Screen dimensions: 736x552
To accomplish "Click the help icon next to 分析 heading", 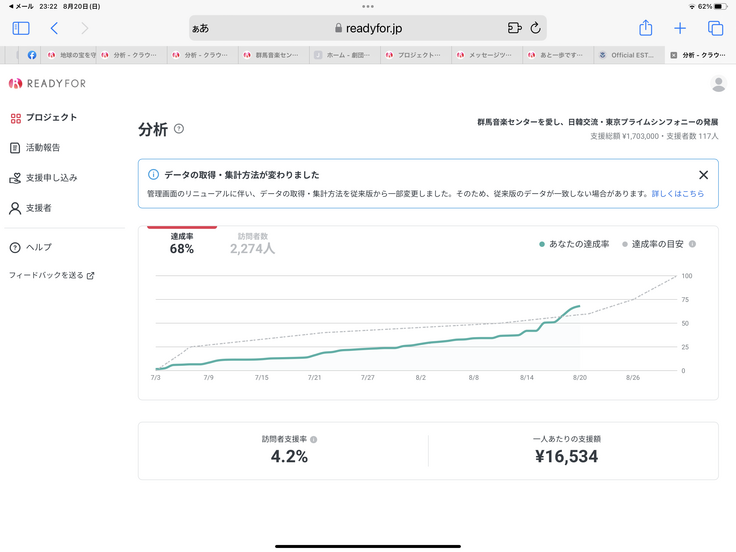I will click(x=179, y=129).
